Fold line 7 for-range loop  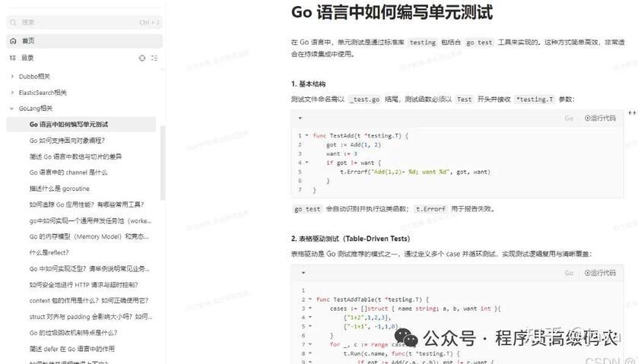coord(310,344)
